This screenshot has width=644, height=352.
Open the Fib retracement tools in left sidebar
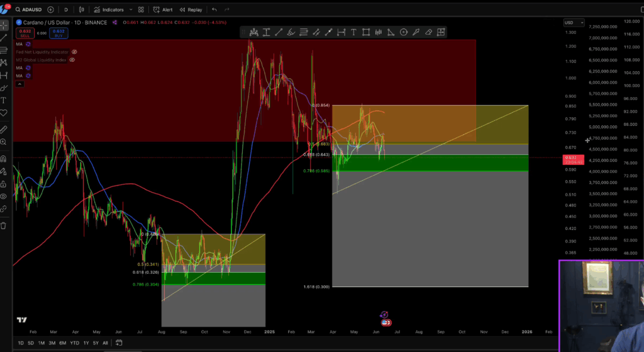4,50
